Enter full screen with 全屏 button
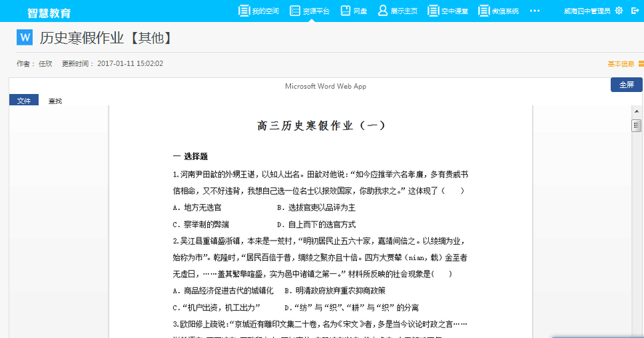This screenshot has height=338, width=644. pyautogui.click(x=626, y=85)
